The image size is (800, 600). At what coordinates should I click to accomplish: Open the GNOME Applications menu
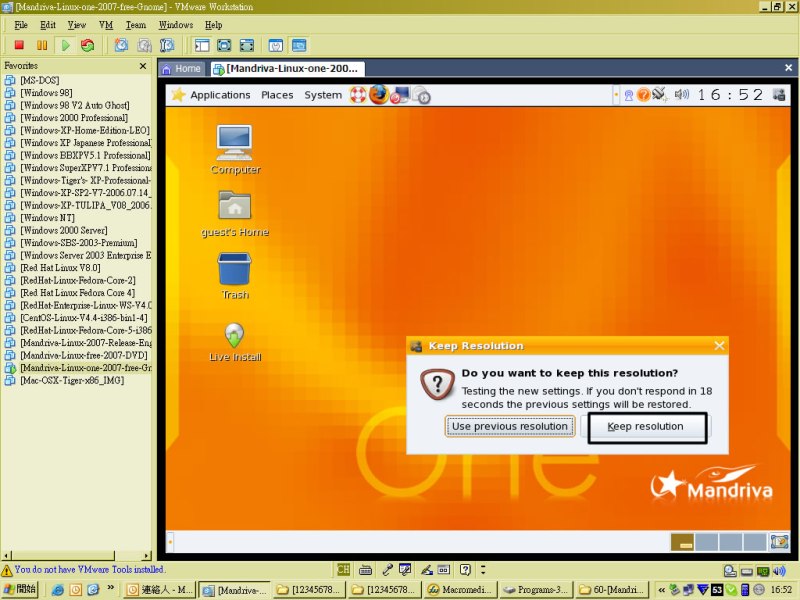pyautogui.click(x=220, y=95)
